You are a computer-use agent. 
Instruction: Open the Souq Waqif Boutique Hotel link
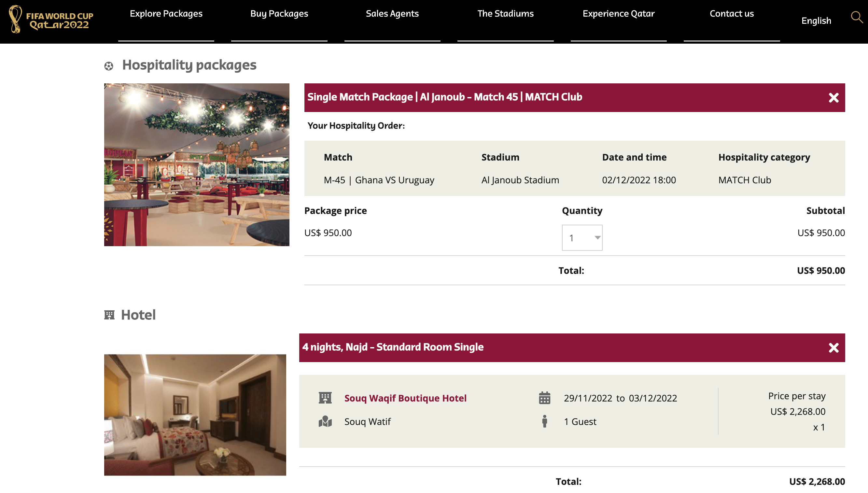pyautogui.click(x=405, y=398)
